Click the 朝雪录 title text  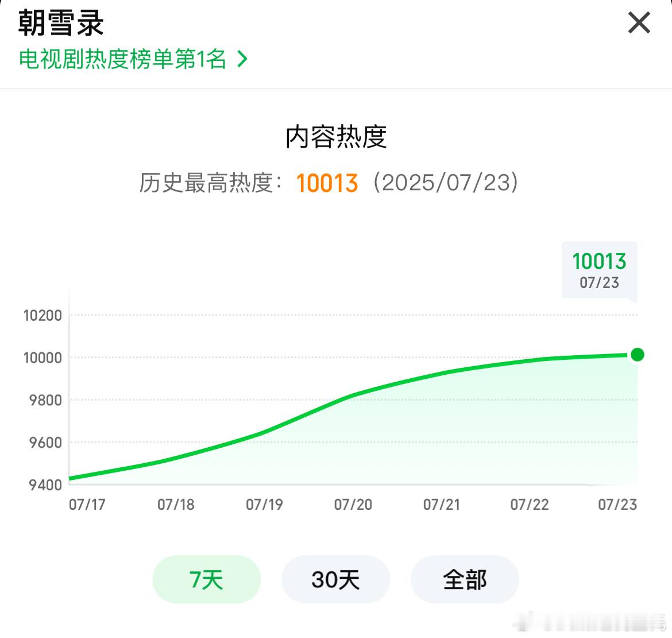click(x=61, y=23)
